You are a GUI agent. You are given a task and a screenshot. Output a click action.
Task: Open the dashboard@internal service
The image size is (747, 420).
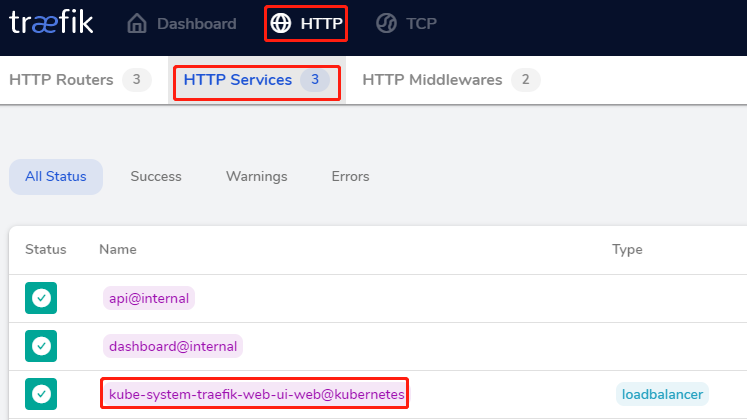(x=173, y=346)
